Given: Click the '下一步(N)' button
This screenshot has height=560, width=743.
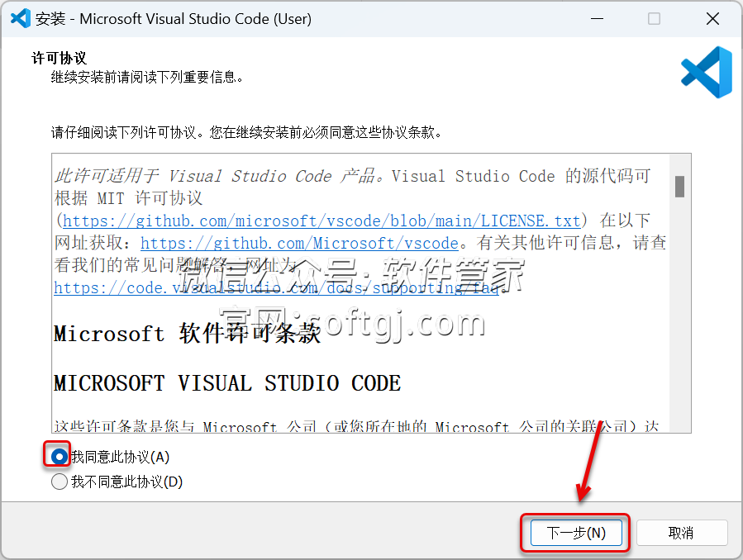Looking at the screenshot, I should tap(576, 533).
